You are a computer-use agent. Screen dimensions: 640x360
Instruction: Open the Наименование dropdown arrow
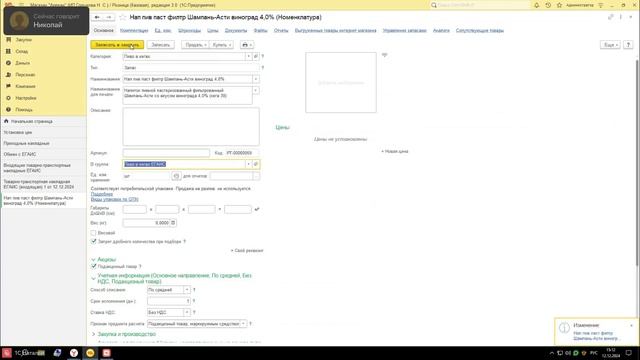256,79
